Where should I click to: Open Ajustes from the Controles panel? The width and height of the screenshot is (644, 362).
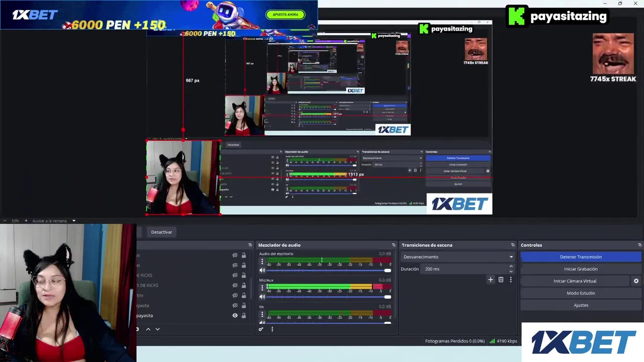581,305
